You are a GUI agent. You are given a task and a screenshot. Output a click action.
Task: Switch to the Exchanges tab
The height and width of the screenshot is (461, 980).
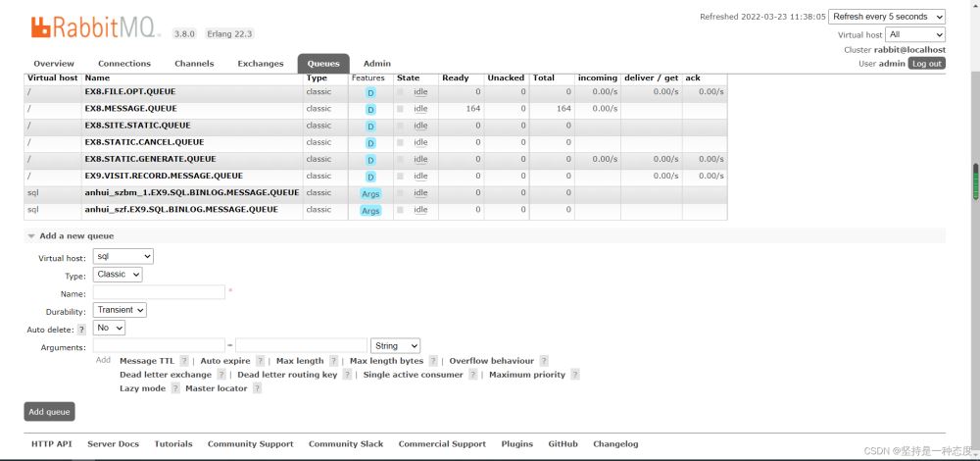(x=260, y=64)
